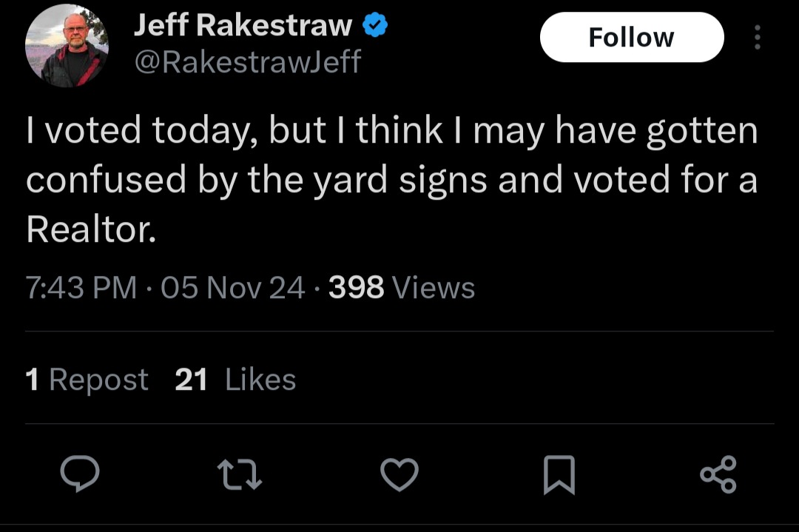Click the number 21 beside Likes

[191, 380]
